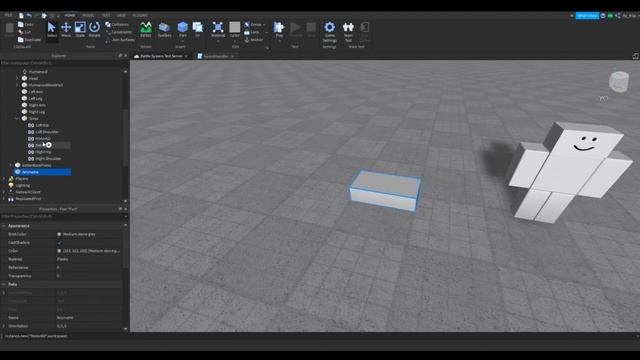640x360 pixels.
Task: Click the Copy clipboard button
Action: pyautogui.click(x=26, y=24)
